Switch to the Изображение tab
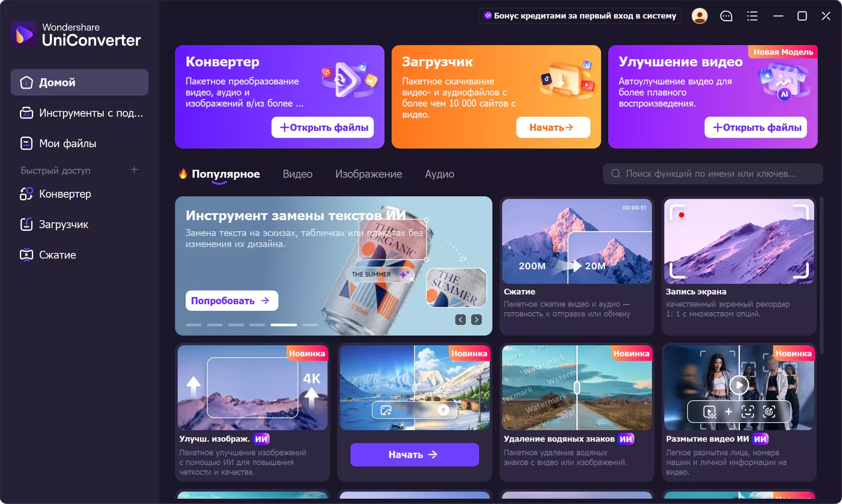 click(369, 174)
